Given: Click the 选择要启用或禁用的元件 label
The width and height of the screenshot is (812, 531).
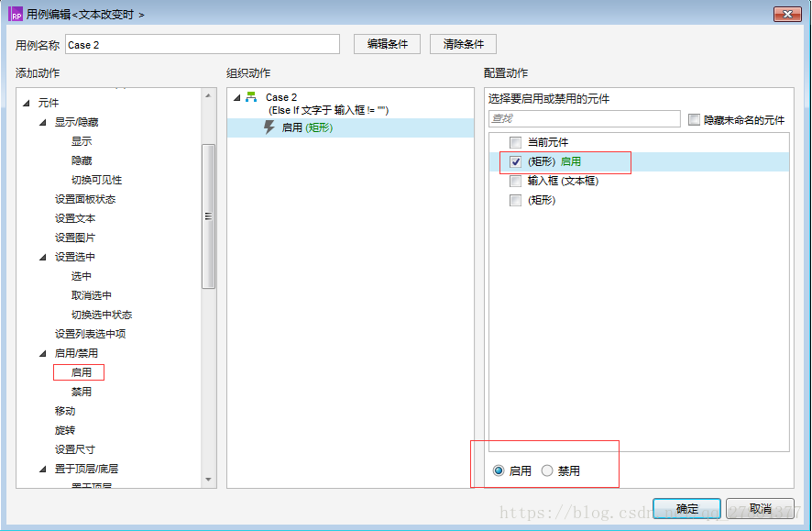Looking at the screenshot, I should [x=549, y=98].
